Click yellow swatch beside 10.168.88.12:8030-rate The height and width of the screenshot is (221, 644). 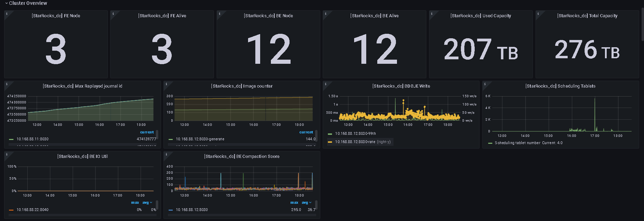pyautogui.click(x=330, y=142)
